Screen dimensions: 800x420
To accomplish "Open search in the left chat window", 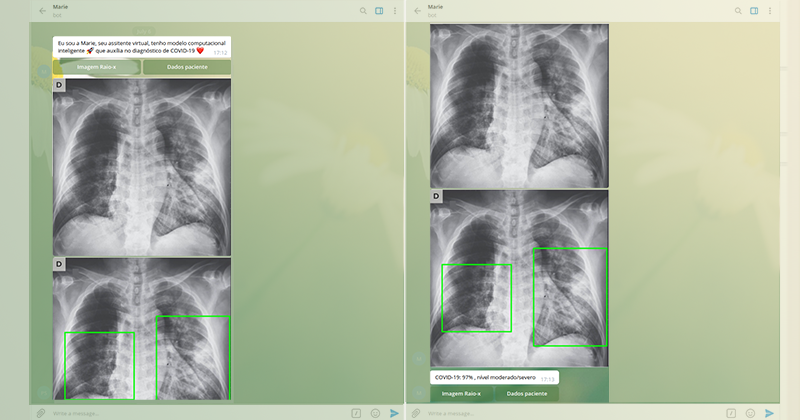I will [363, 11].
